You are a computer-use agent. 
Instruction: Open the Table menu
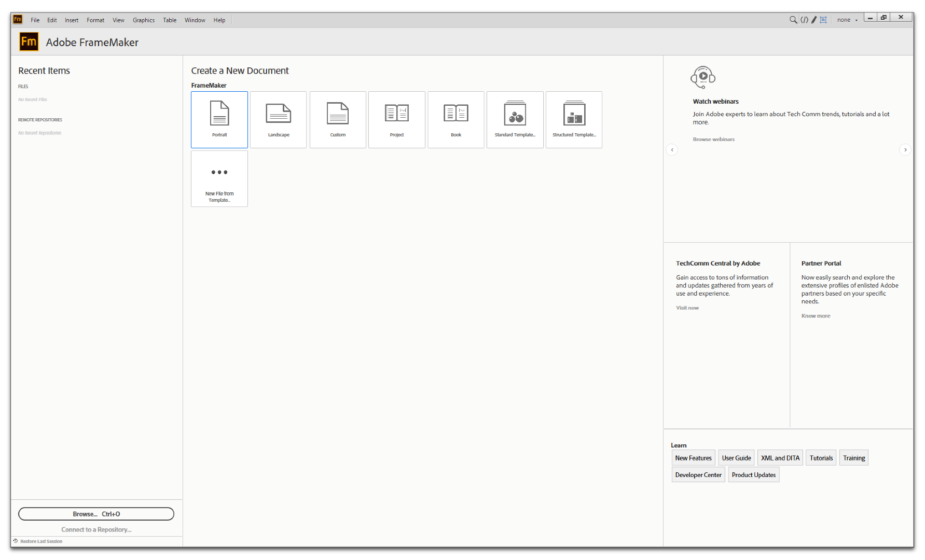tap(170, 20)
